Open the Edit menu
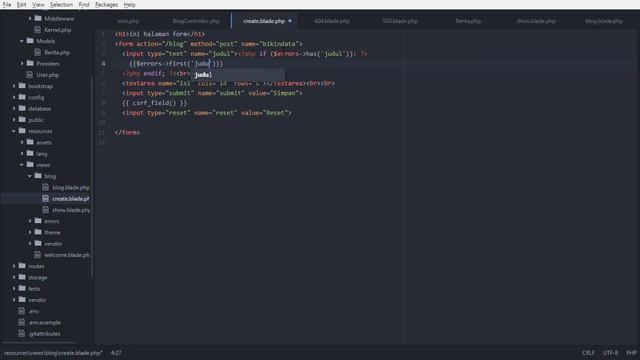Image resolution: width=640 pixels, height=360 pixels. 21,4
